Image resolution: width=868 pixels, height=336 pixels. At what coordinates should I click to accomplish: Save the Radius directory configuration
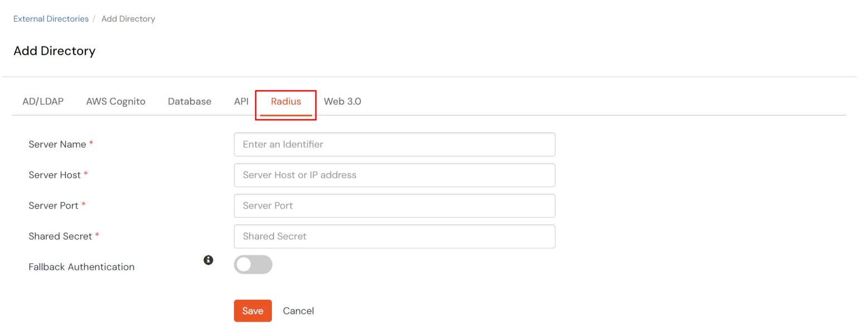[x=252, y=310]
